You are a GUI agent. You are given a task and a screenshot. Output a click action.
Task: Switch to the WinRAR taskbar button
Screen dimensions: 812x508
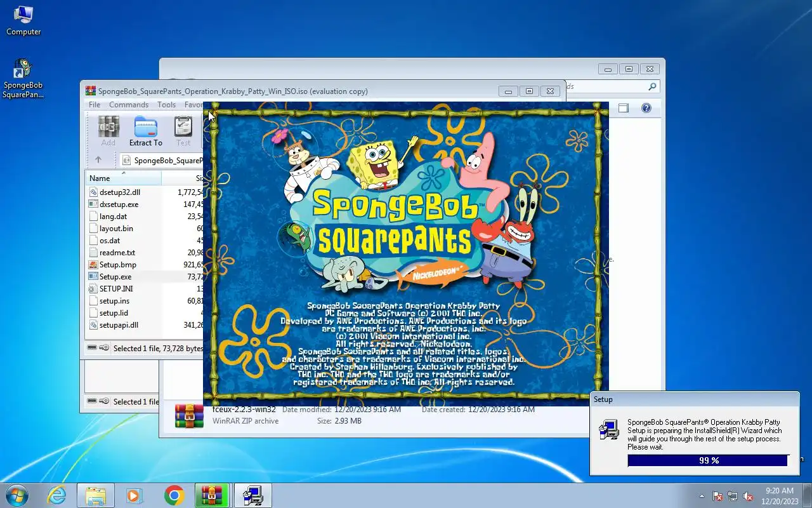click(213, 495)
